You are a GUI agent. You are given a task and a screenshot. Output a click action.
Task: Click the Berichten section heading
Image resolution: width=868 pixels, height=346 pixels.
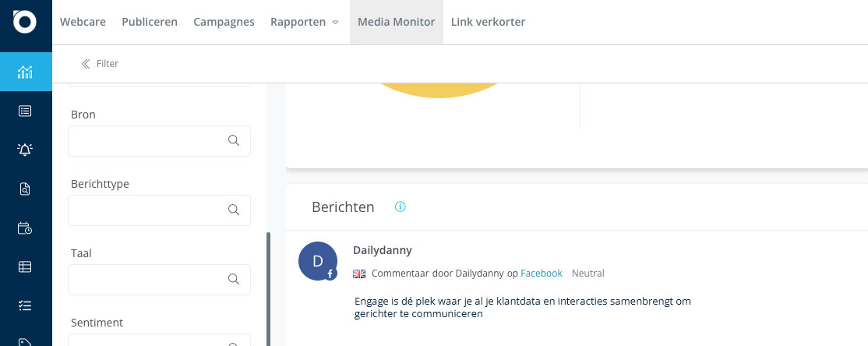tap(343, 207)
